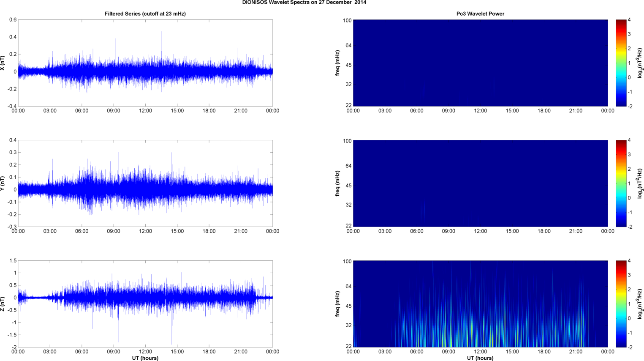Image resolution: width=644 pixels, height=361 pixels.
Task: Click the X (nT) axis label
Action: point(3,63)
